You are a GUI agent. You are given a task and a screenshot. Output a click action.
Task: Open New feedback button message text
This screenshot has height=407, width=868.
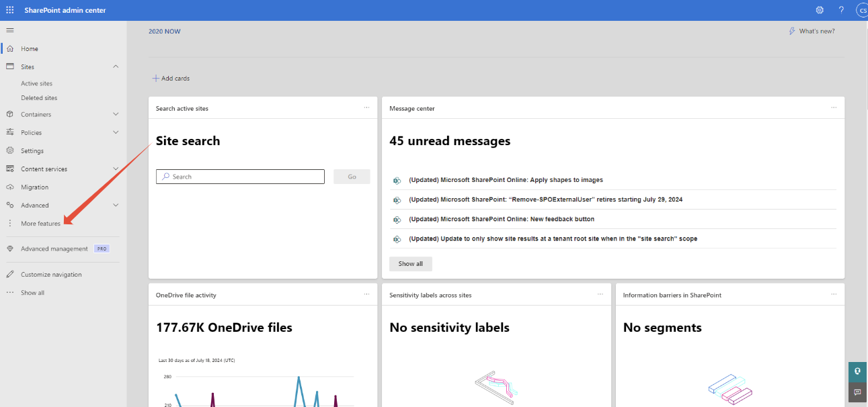(502, 219)
